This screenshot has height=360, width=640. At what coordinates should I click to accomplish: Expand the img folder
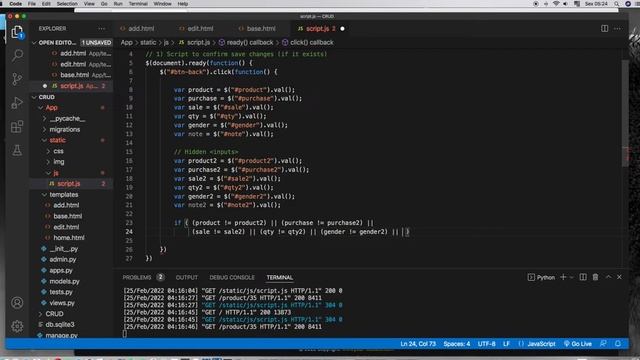click(48, 162)
